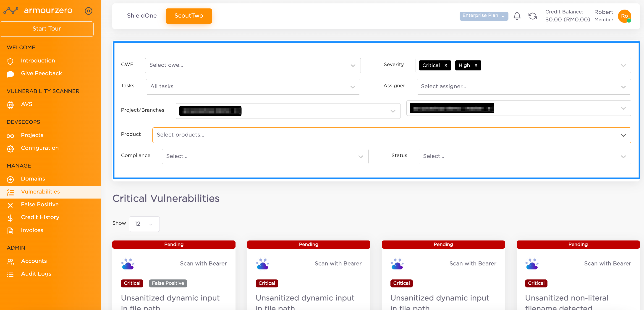Screen dimensions: 644x310
Task: Open Audit Logs in the sidebar
Action: (36, 274)
